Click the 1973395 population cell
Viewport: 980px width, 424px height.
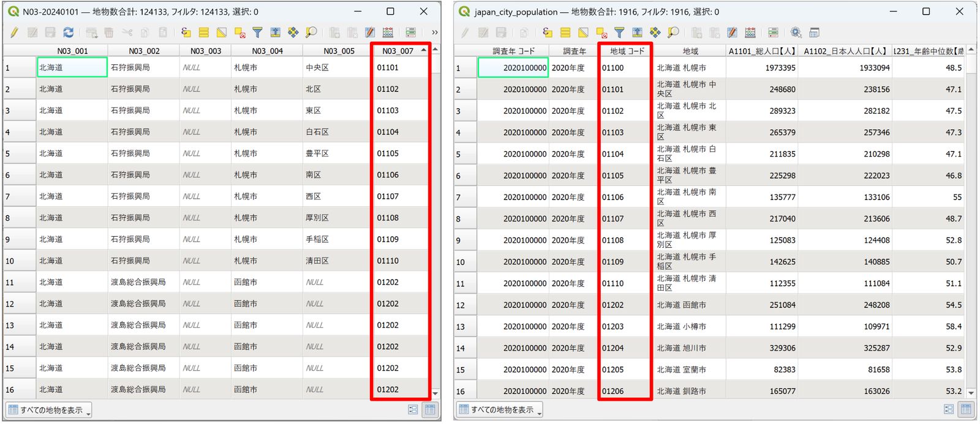[x=762, y=68]
